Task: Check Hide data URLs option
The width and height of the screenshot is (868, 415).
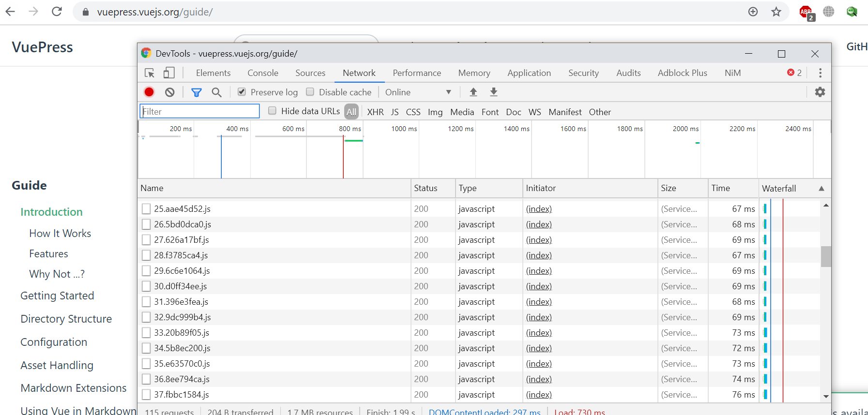Action: [x=273, y=111]
